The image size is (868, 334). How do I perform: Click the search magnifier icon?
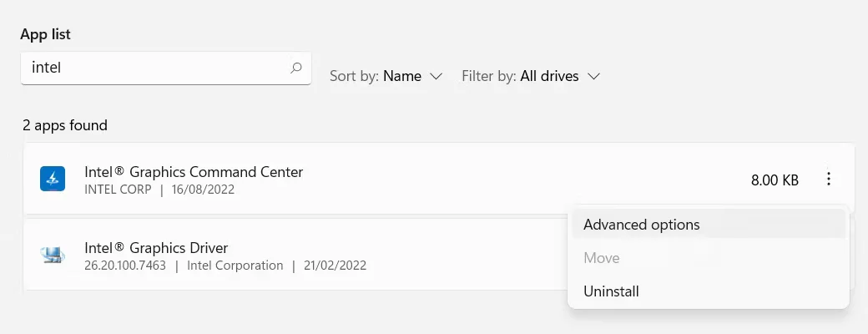tap(295, 68)
